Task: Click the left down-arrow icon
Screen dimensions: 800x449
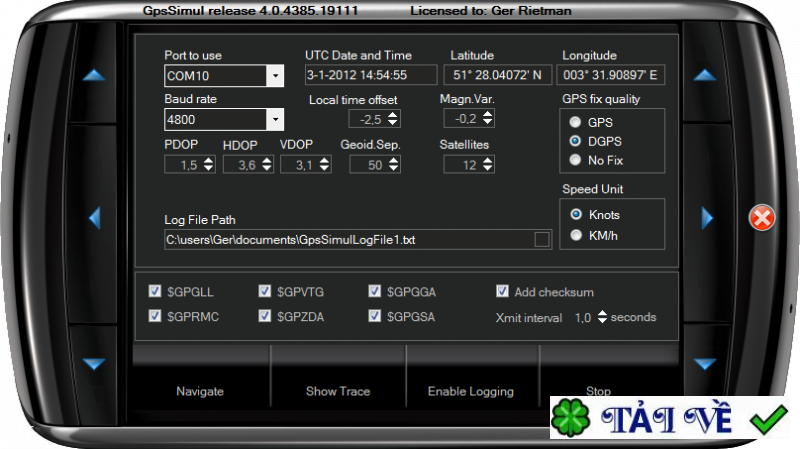Action: (x=94, y=364)
